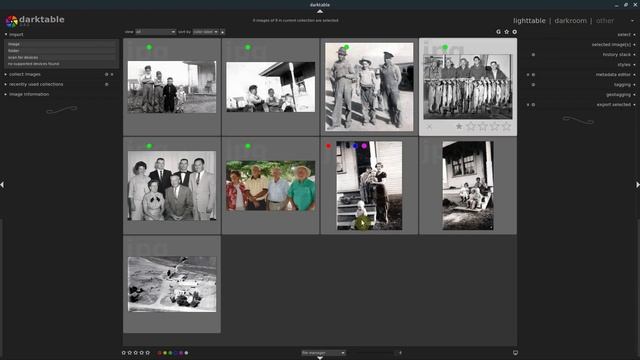640x360 pixels.
Task: Click the import image button
Action: pyautogui.click(x=60, y=44)
